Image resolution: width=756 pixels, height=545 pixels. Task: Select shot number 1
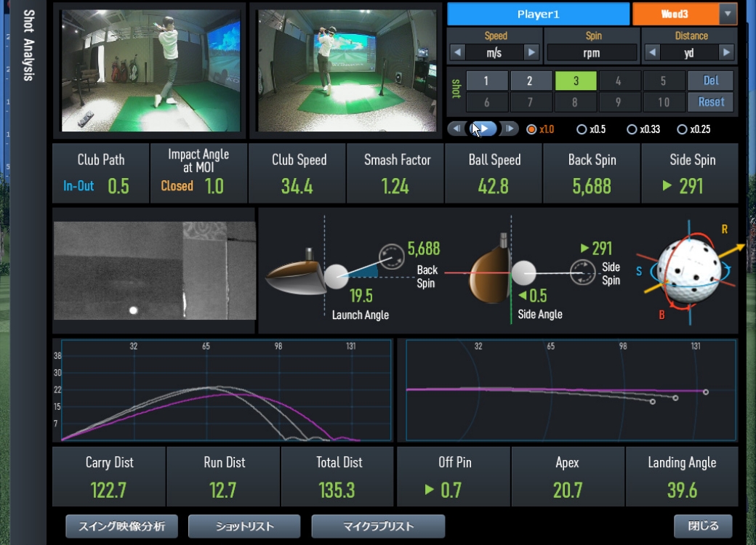point(486,81)
